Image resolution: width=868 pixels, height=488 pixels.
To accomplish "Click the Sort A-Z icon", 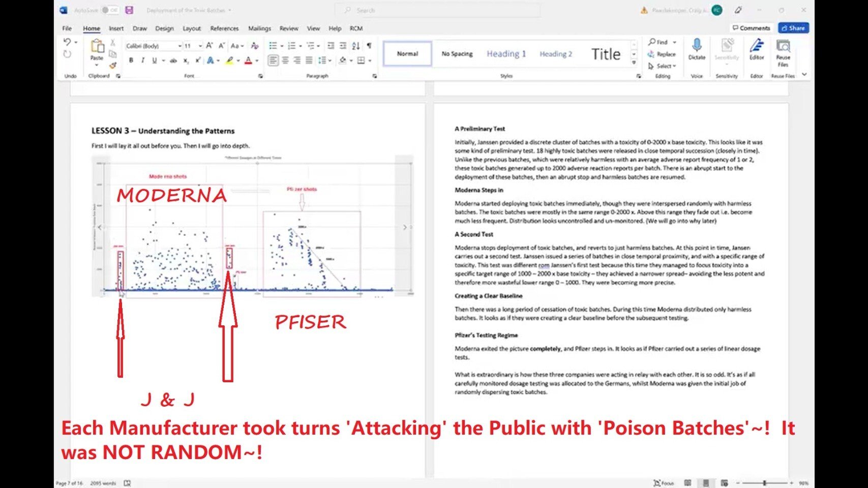I will [356, 46].
